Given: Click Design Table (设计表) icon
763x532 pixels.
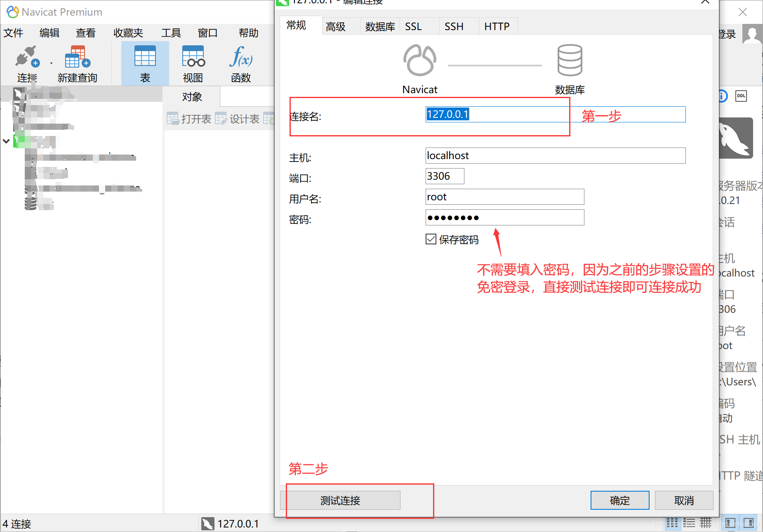Looking at the screenshot, I should [221, 119].
